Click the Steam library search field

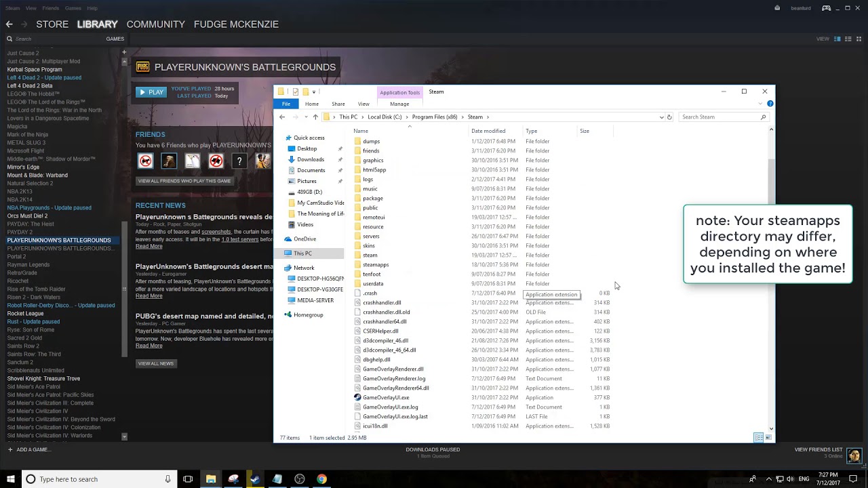pos(54,39)
